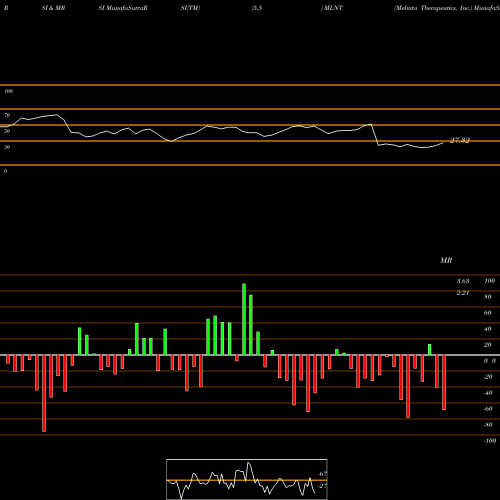The height and width of the screenshot is (500, 500).
Task: Click the 50 level label on RSI axis
Action: click(x=7, y=131)
